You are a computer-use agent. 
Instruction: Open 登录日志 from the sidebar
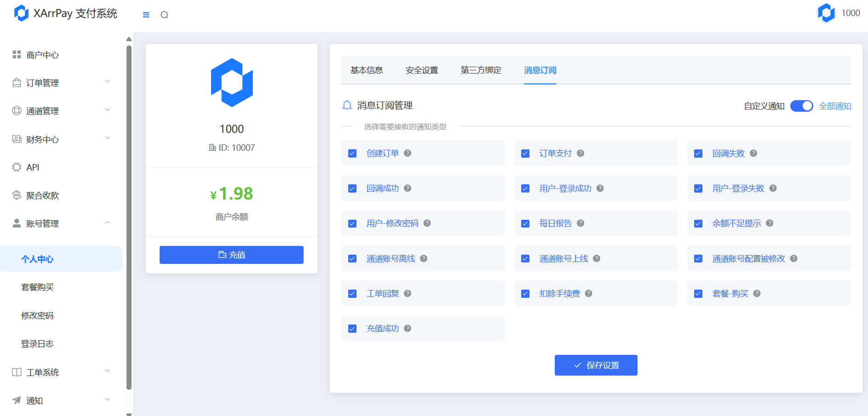[38, 343]
